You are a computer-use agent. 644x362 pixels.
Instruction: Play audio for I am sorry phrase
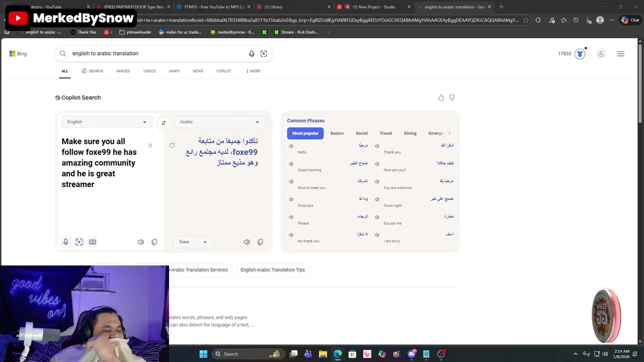pos(377,235)
